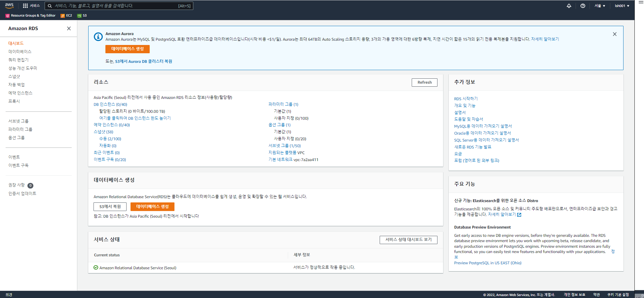Open the services grid menu icon
644x298 pixels.
point(25,6)
